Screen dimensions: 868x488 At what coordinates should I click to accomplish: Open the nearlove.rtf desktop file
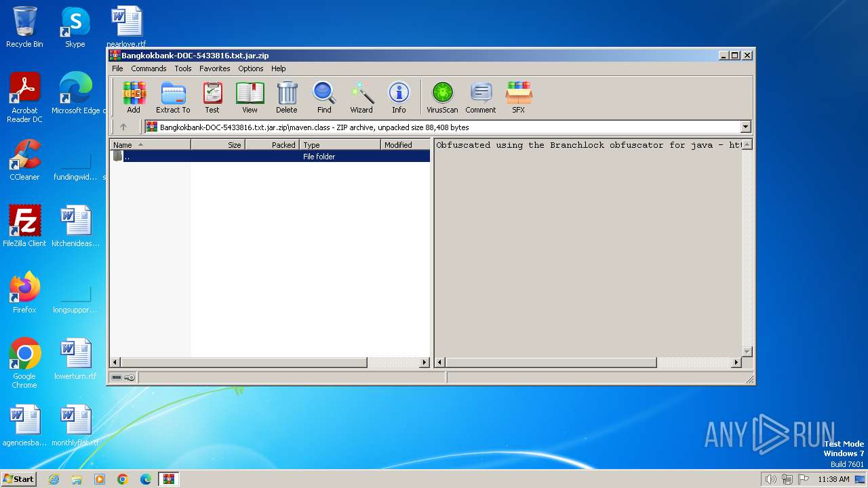(126, 27)
